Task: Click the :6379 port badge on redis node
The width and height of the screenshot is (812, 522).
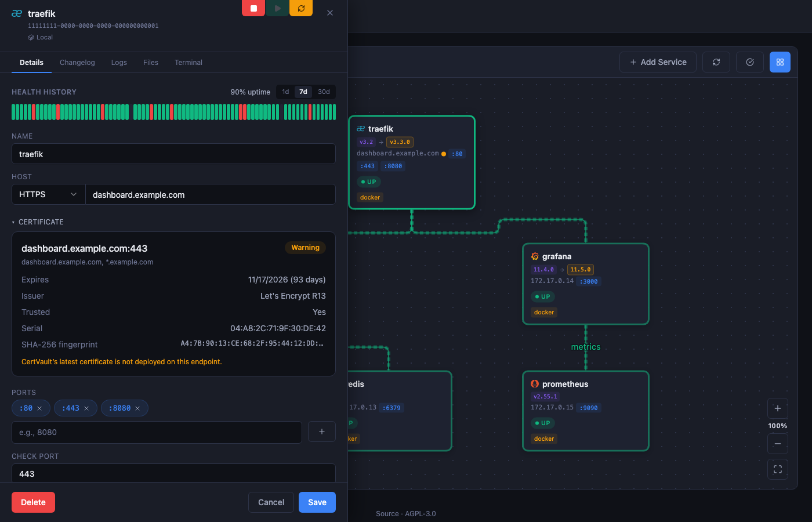Action: [392, 408]
